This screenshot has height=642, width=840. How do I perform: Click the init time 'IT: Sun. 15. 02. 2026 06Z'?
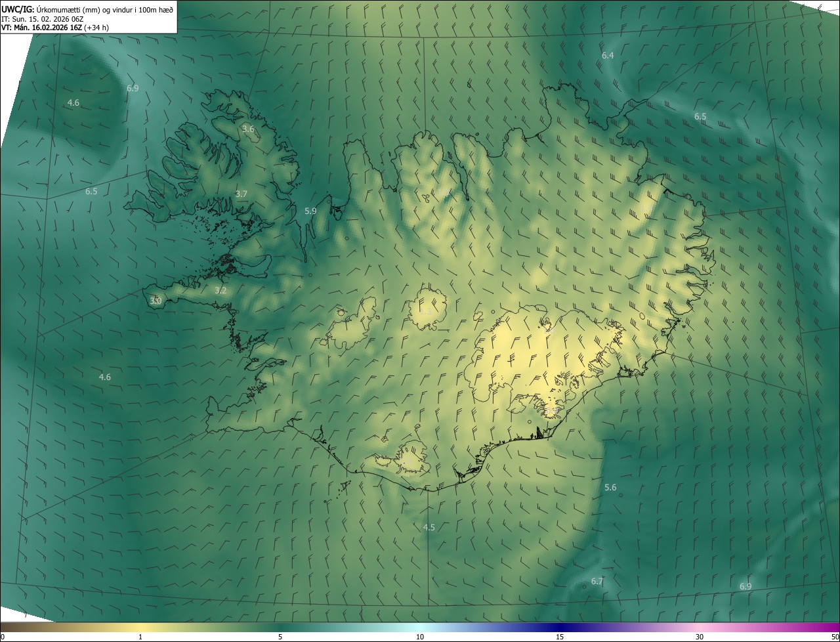tap(44, 18)
